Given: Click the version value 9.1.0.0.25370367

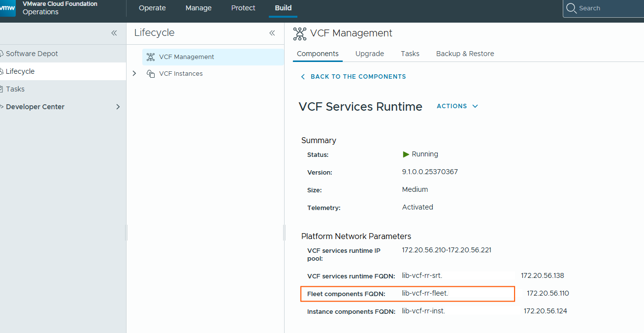Looking at the screenshot, I should (430, 172).
